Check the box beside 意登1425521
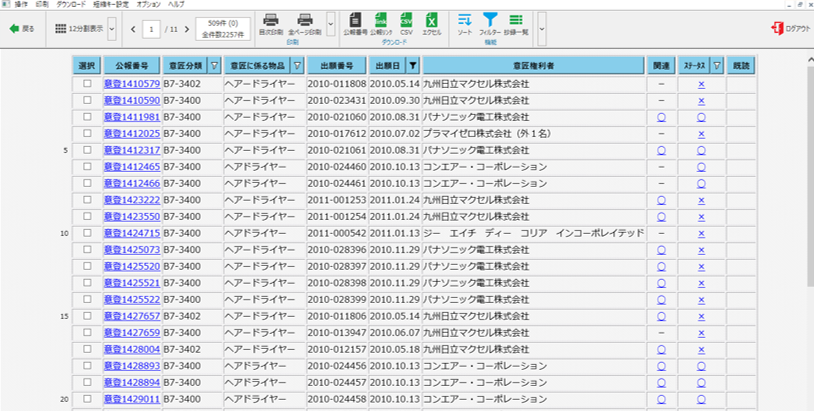 87,283
